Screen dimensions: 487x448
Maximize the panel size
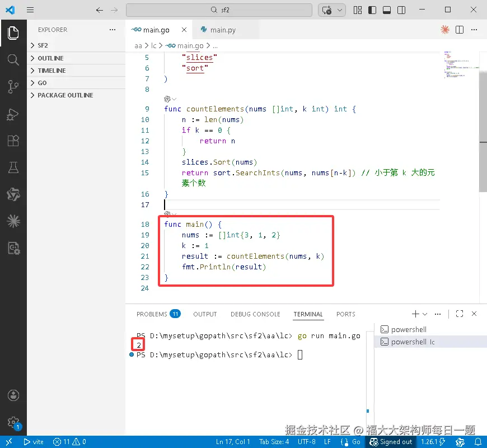(x=460, y=314)
